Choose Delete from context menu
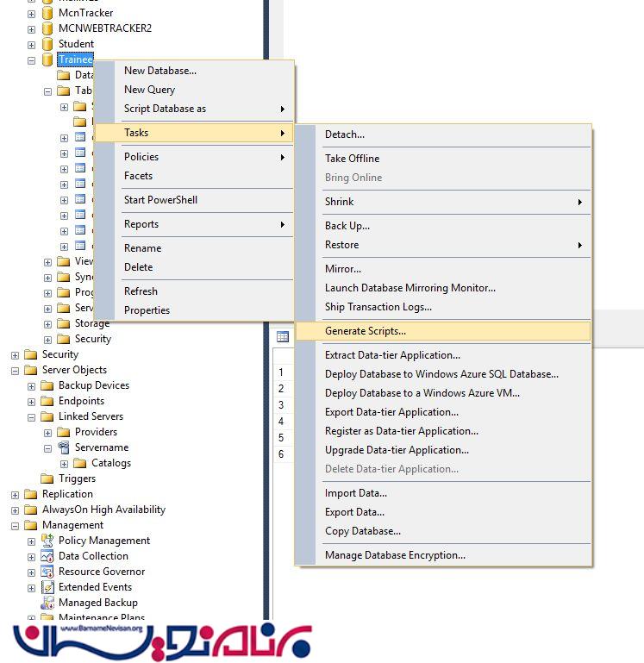Screen dimensions: 644x663 194,267
